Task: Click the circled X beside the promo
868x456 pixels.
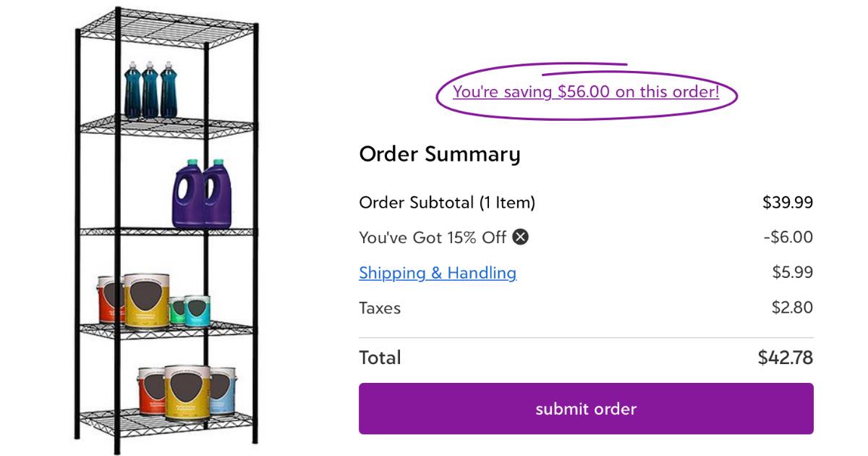Action: pyautogui.click(x=520, y=237)
